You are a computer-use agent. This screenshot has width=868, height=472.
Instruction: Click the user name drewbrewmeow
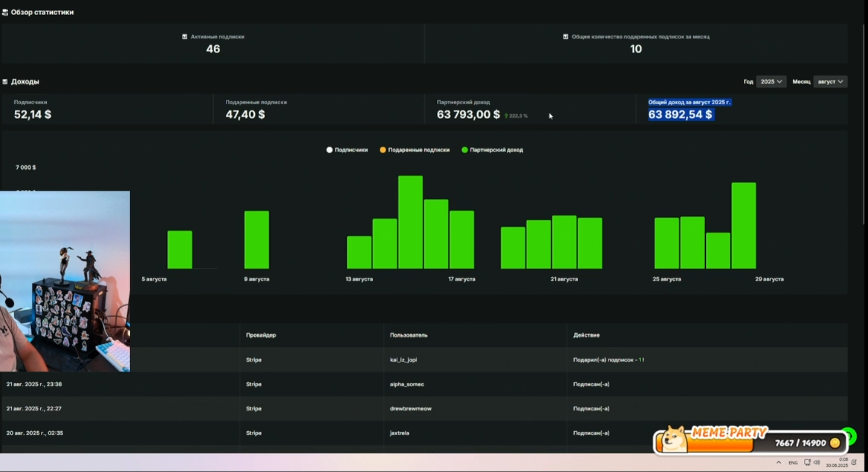tap(410, 408)
